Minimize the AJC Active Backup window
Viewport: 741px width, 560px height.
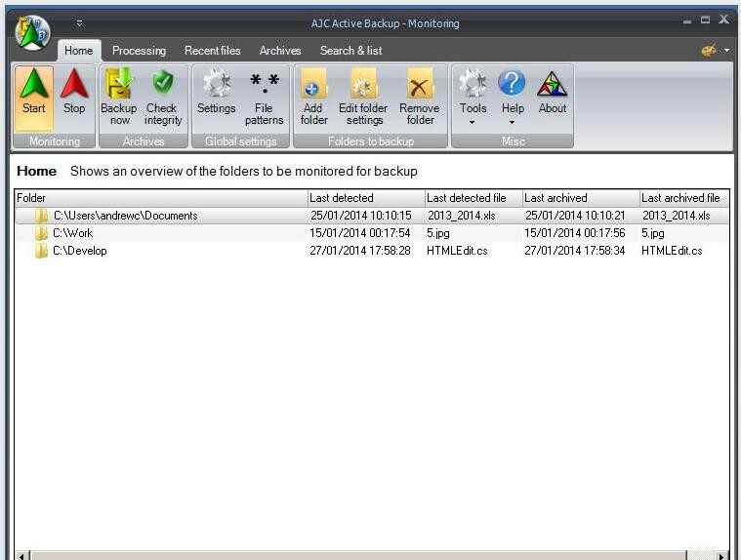tap(686, 20)
